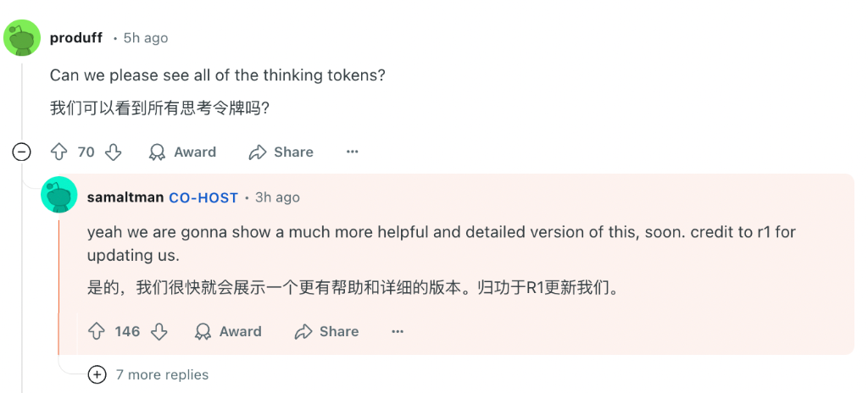Open more options on produff's comment
The height and width of the screenshot is (393, 868).
click(353, 152)
